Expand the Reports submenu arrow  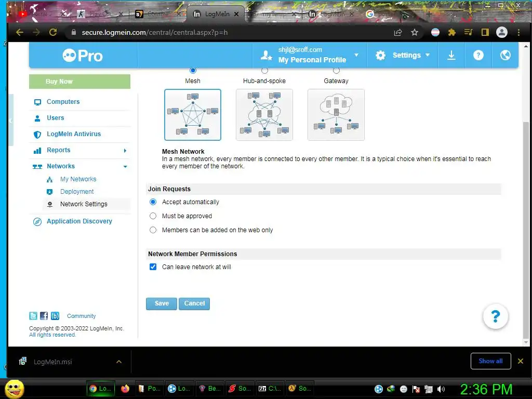point(125,150)
